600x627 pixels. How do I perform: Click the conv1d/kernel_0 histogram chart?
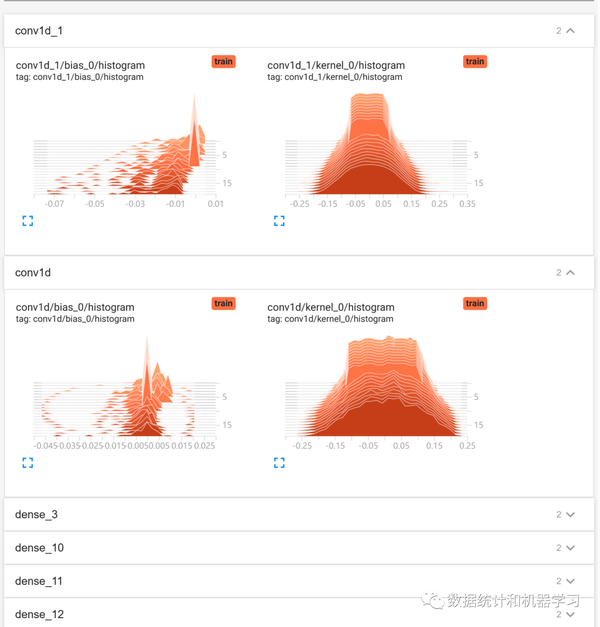tap(380, 392)
